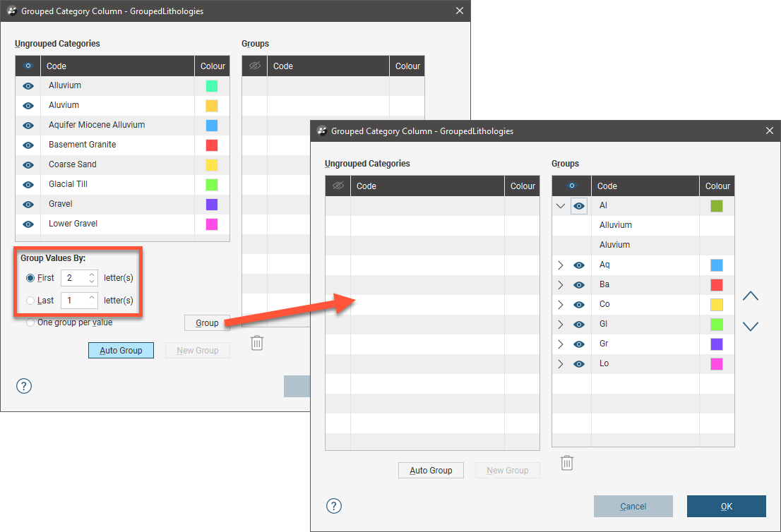Select the Alluvium item under Al group
This screenshot has height=532, width=781.
coord(615,225)
